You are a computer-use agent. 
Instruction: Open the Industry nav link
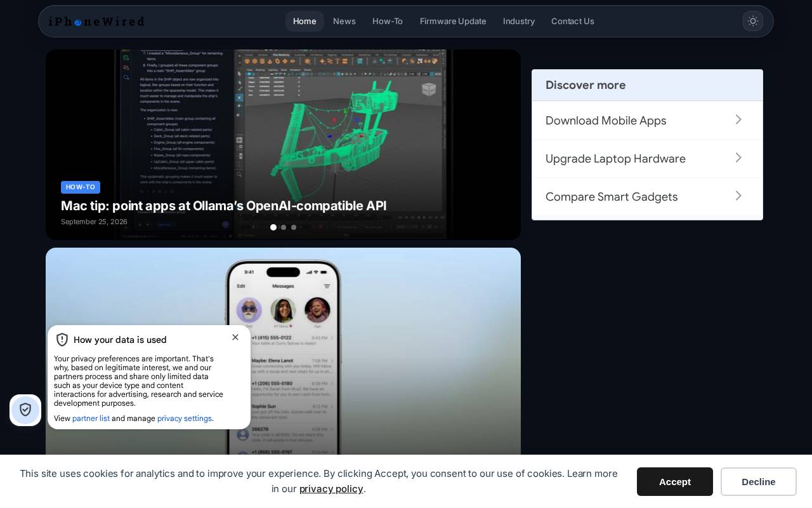(519, 21)
